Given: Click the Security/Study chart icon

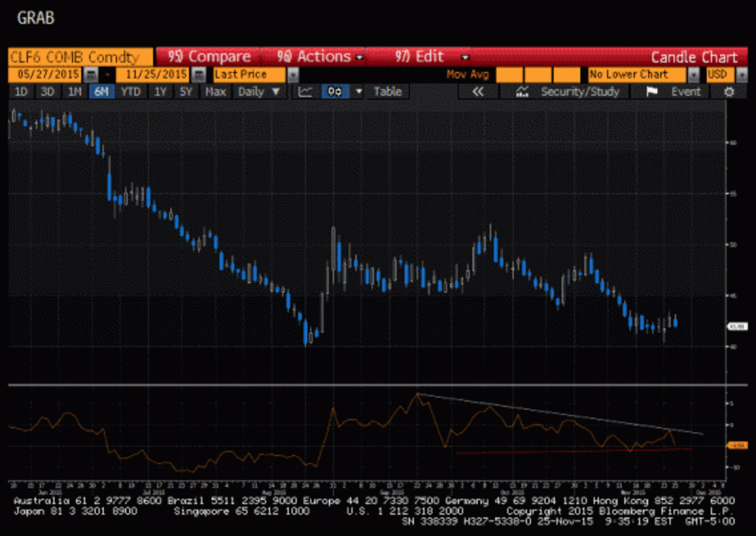Looking at the screenshot, I should click(522, 92).
